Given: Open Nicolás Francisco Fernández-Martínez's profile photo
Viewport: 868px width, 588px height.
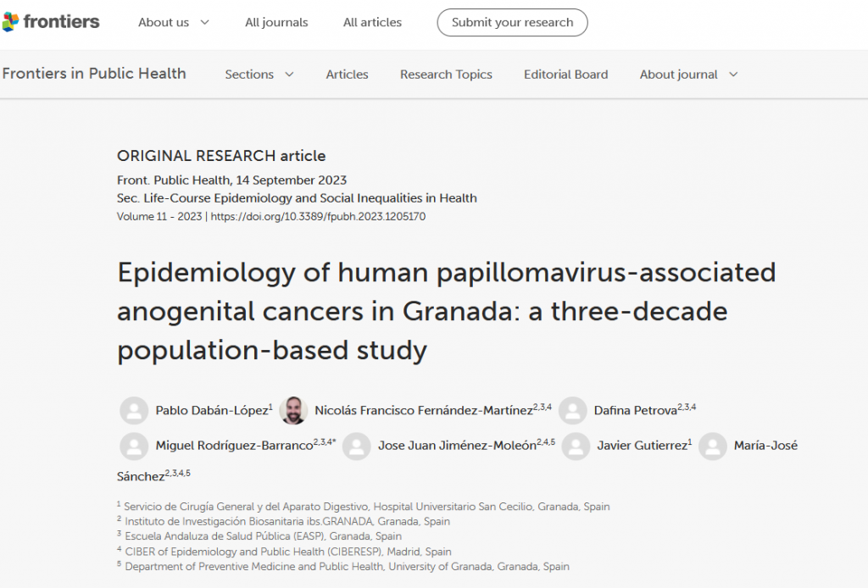Looking at the screenshot, I should coord(295,410).
